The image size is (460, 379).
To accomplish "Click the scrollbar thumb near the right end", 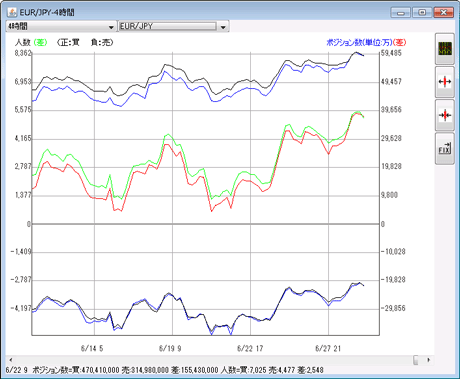I will point(416,360).
